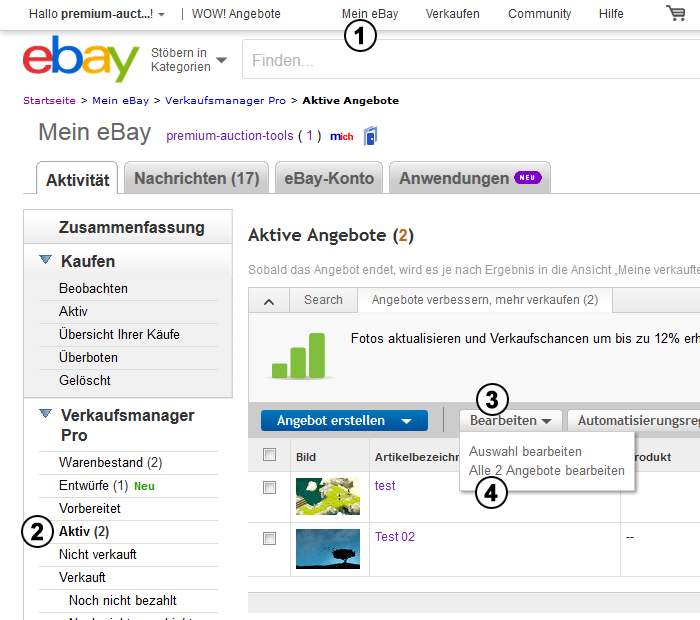Tick the select-all checkbox in table header
The image size is (700, 620).
point(269,454)
